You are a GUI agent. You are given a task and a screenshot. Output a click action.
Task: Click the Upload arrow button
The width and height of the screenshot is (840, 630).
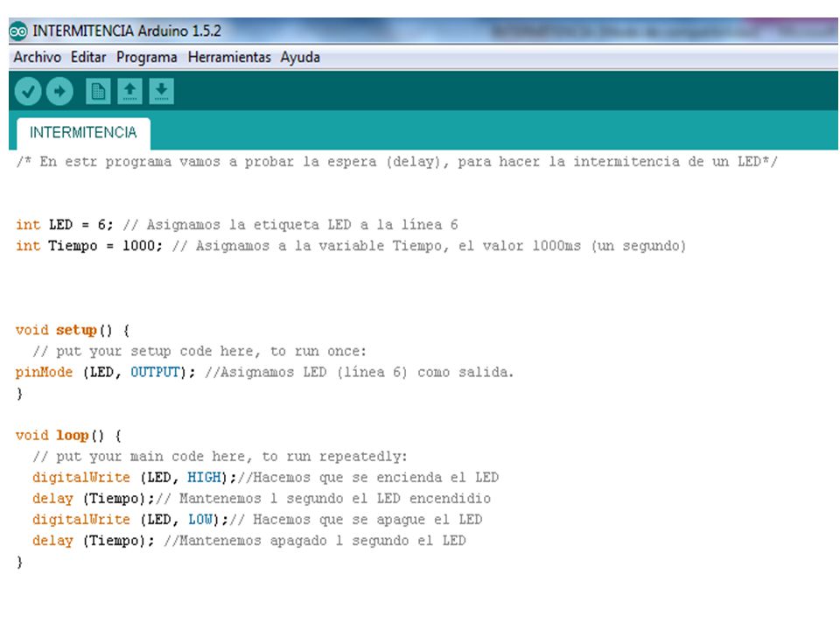click(x=59, y=92)
